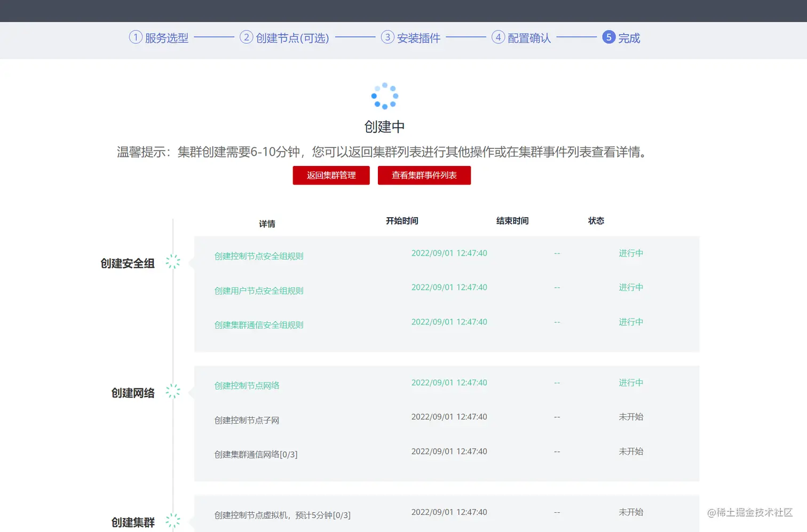The image size is (807, 532).
Task: Click 未开始 status of 创建集群通信网络[0/3]
Action: (631, 451)
